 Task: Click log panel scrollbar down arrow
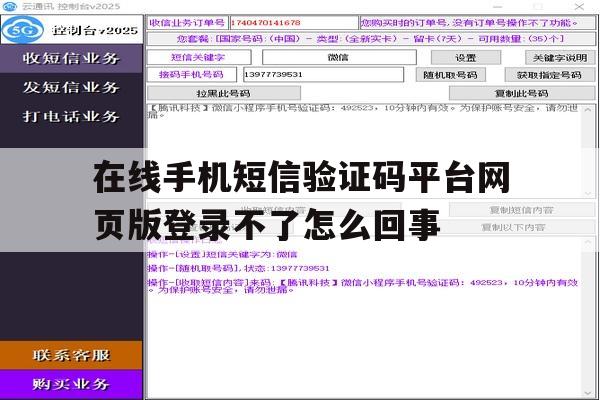coord(588,393)
